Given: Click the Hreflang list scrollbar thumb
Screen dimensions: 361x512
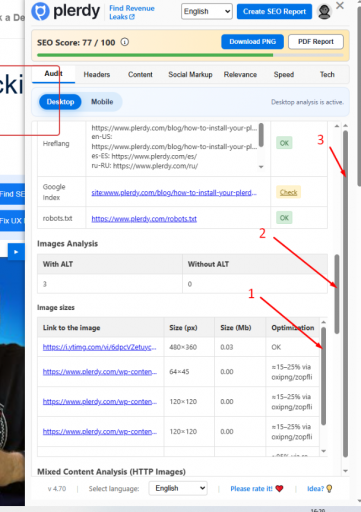Looking at the screenshot, I should coord(261,135).
